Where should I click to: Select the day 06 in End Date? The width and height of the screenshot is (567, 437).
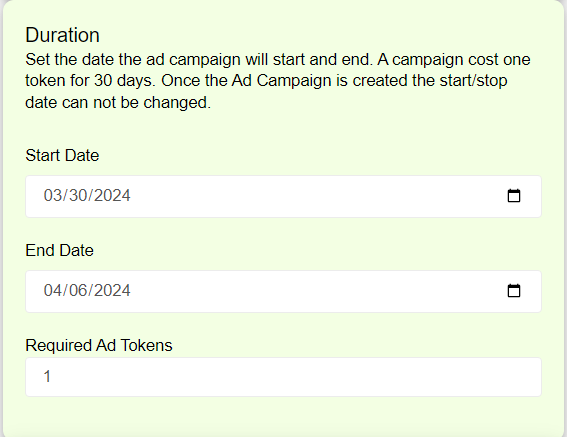pyautogui.click(x=78, y=290)
